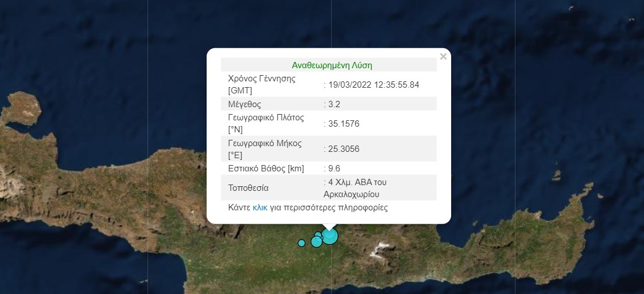Select the 'Γεωγραφικό Πλάτος [°N]' label
This screenshot has width=644, height=294.
click(266, 123)
